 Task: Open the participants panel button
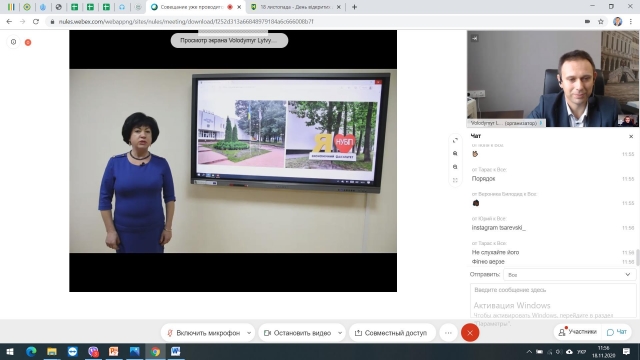click(x=578, y=332)
